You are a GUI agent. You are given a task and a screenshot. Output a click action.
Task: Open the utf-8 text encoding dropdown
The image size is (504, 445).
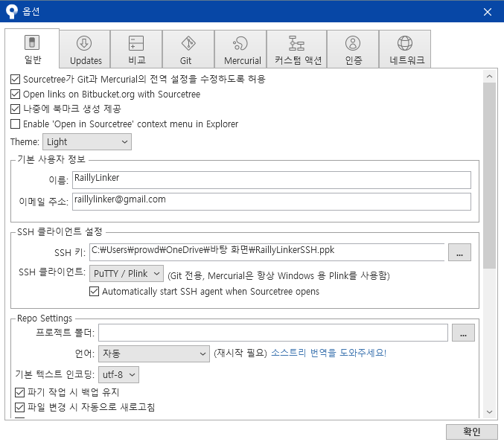coord(118,374)
